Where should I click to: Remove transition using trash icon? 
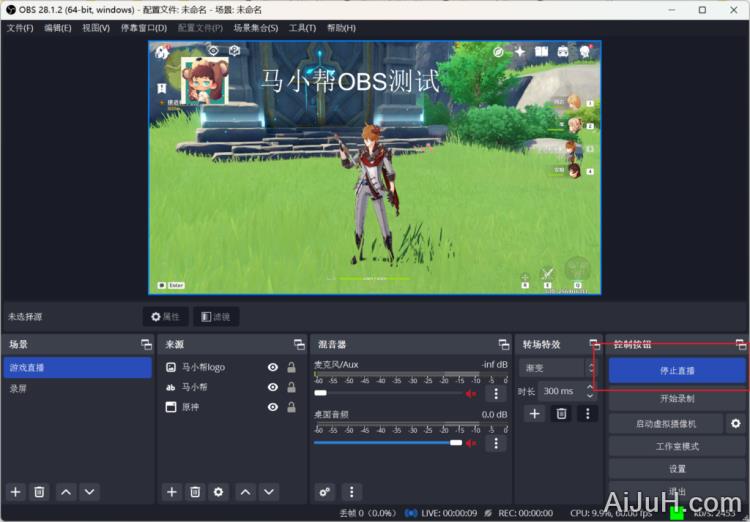[562, 413]
